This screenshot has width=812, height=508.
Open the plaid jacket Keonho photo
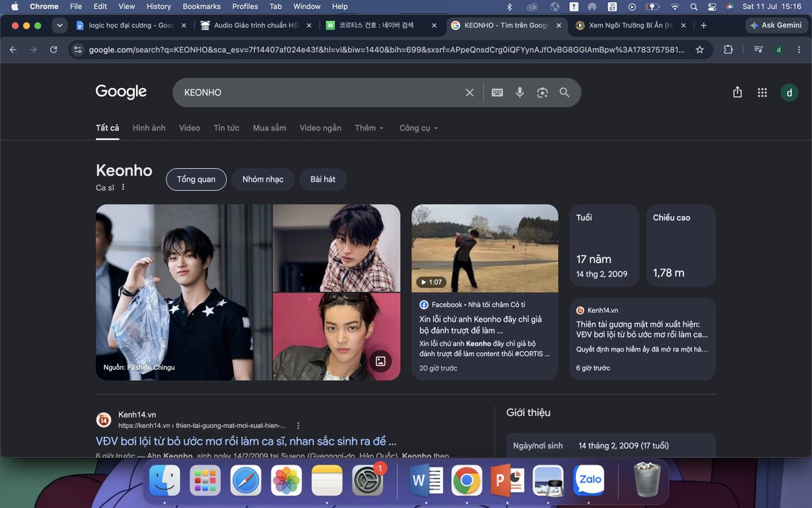pyautogui.click(x=336, y=247)
